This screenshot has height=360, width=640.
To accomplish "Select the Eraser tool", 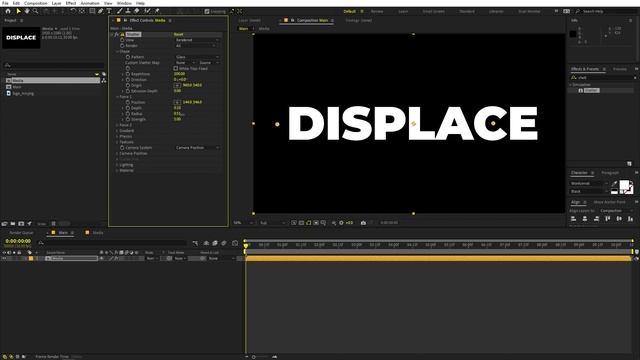I will [137, 11].
